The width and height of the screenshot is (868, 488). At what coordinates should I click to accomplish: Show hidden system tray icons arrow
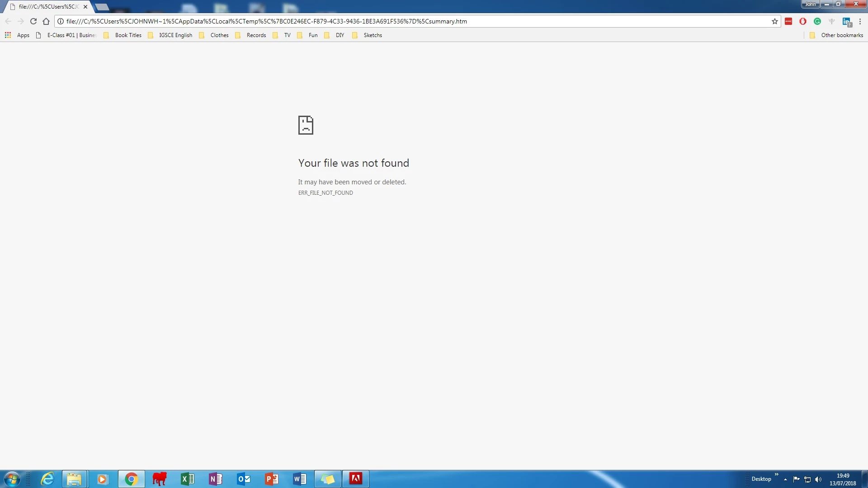click(x=785, y=479)
